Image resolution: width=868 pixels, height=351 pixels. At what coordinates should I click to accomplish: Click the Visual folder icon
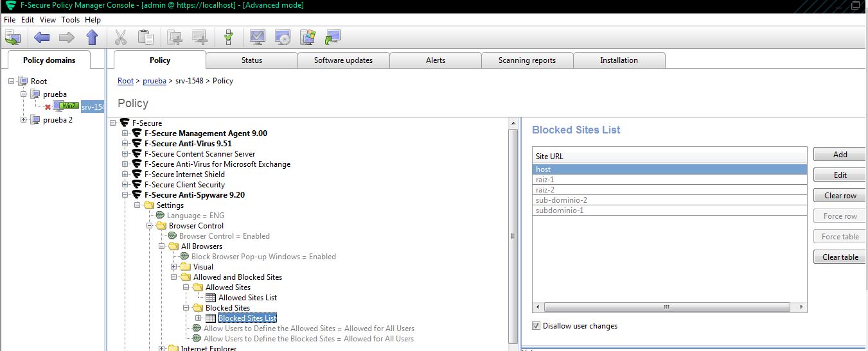point(186,267)
